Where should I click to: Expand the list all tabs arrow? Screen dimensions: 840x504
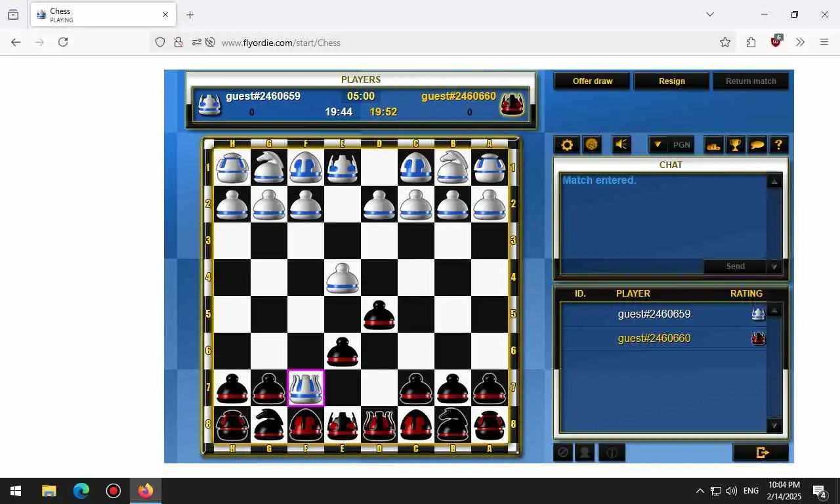click(709, 14)
